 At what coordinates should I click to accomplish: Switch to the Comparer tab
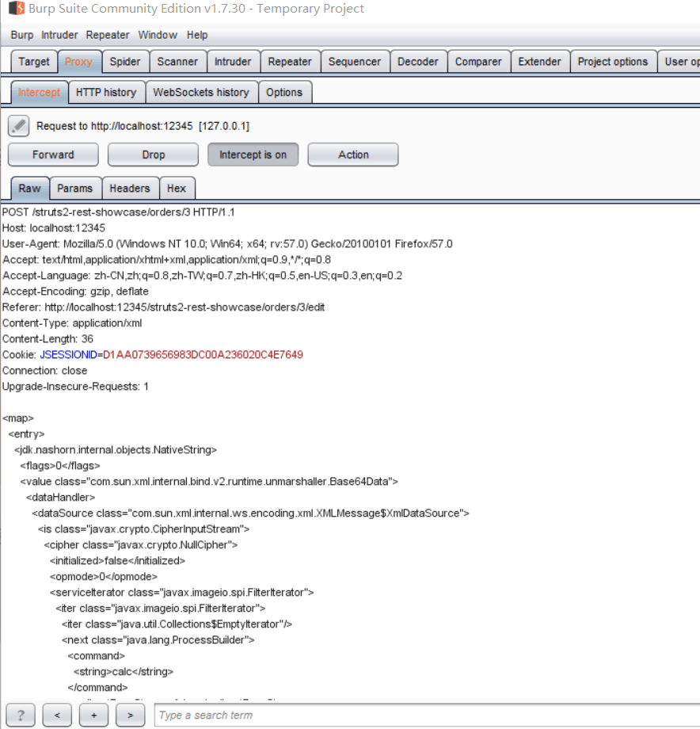478,62
